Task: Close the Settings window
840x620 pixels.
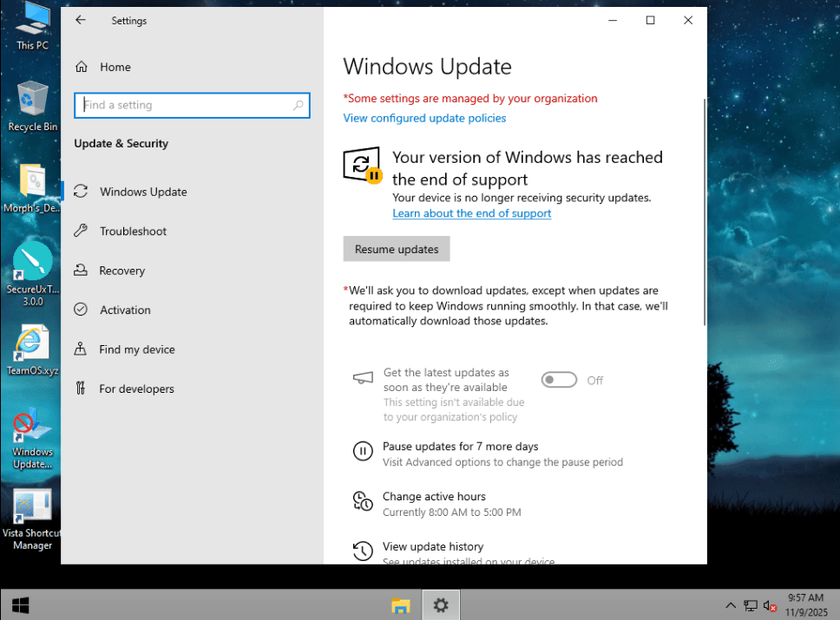Action: click(x=688, y=20)
